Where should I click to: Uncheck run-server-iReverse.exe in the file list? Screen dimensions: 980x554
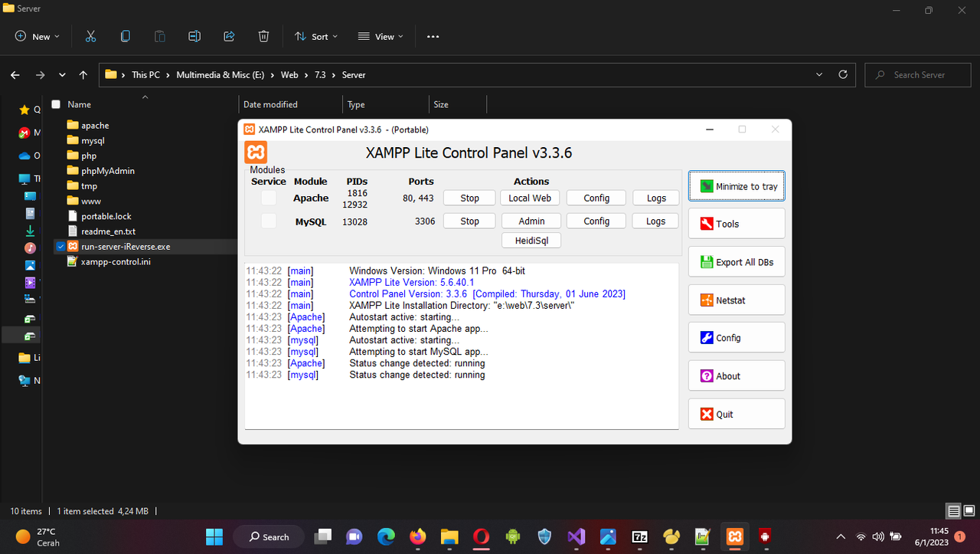(x=60, y=246)
